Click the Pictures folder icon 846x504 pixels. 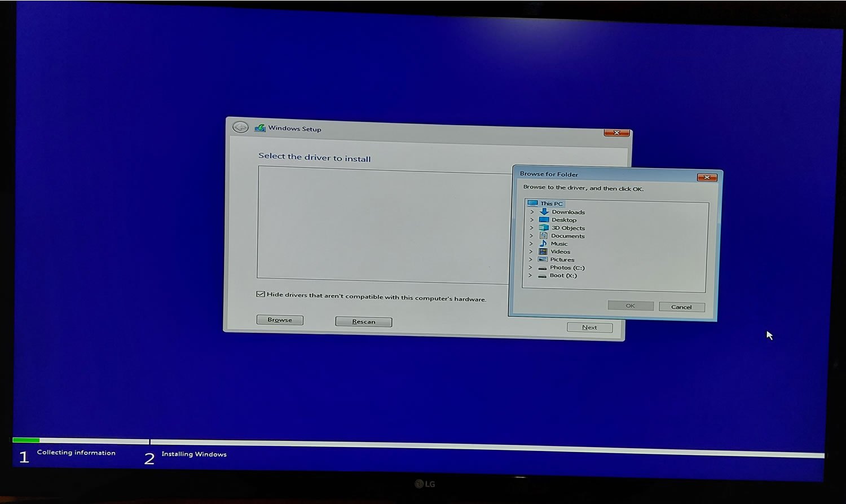click(543, 259)
